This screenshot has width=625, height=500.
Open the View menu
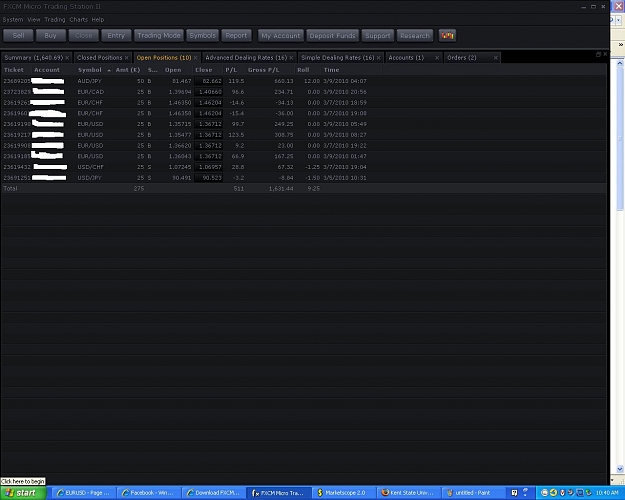(34, 20)
